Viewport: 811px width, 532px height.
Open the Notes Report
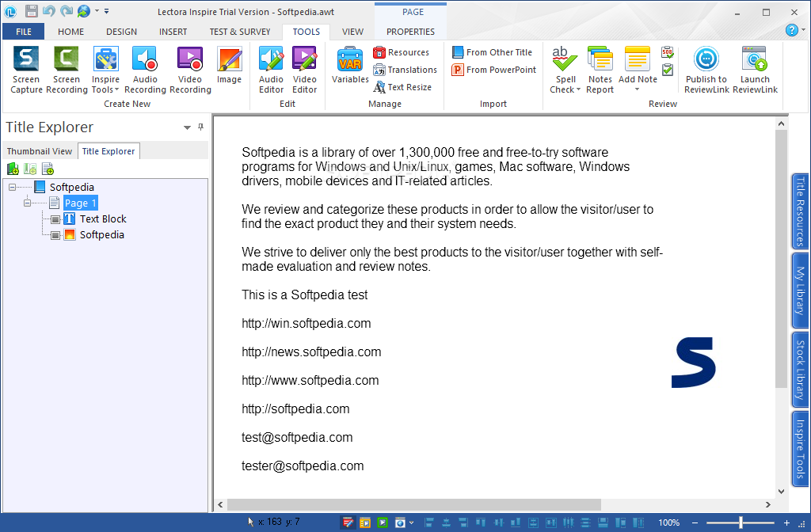pyautogui.click(x=600, y=70)
